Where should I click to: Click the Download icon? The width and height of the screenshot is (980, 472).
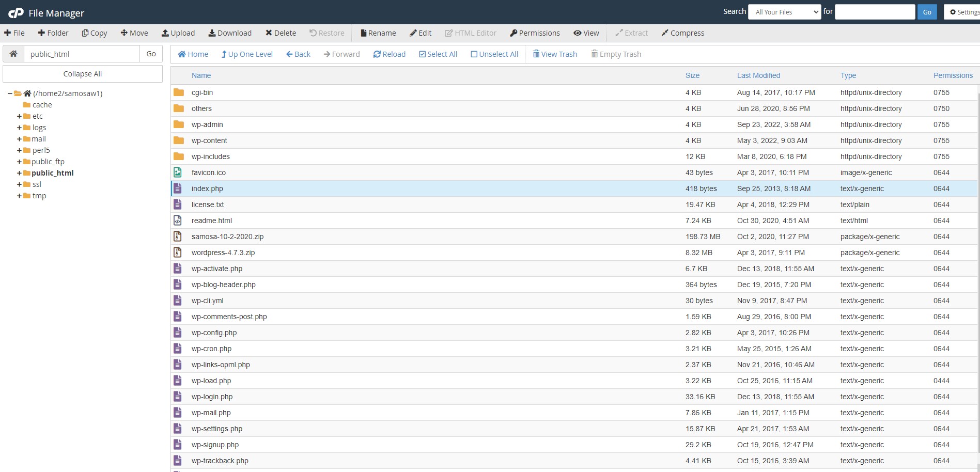230,33
